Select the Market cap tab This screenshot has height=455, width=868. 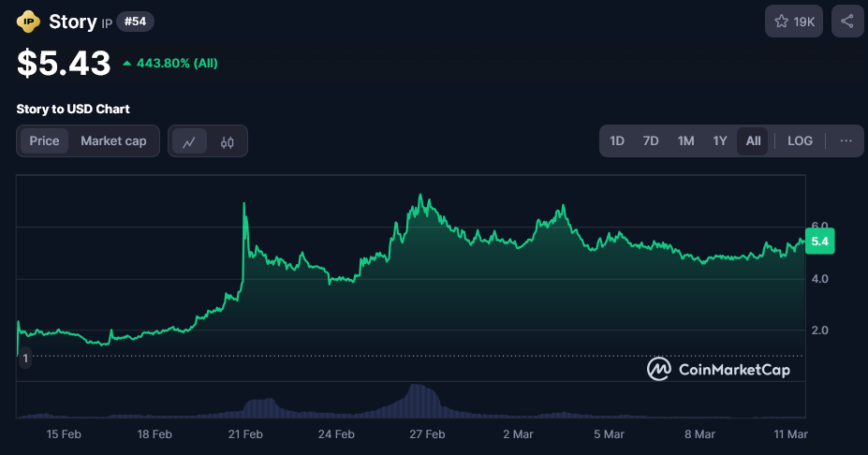(113, 141)
